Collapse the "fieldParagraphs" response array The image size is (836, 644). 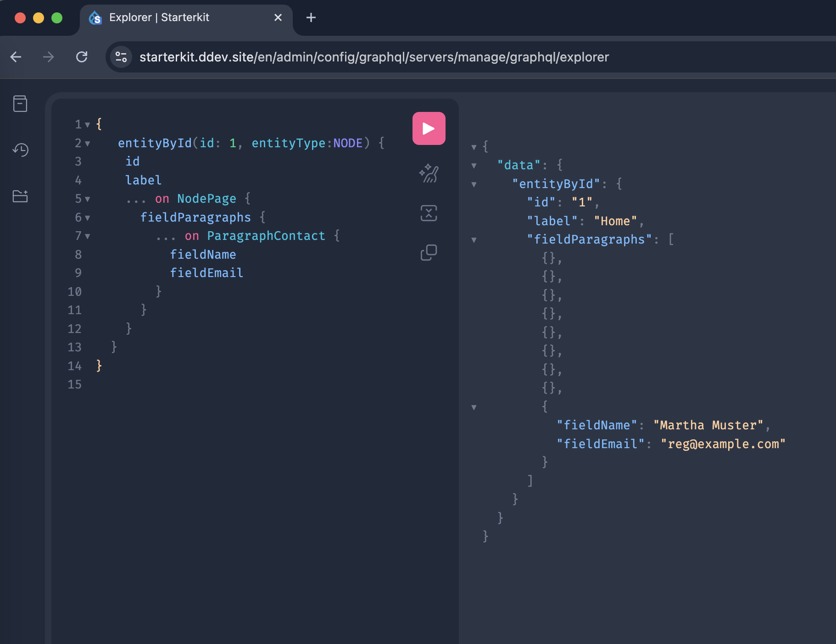(x=474, y=240)
